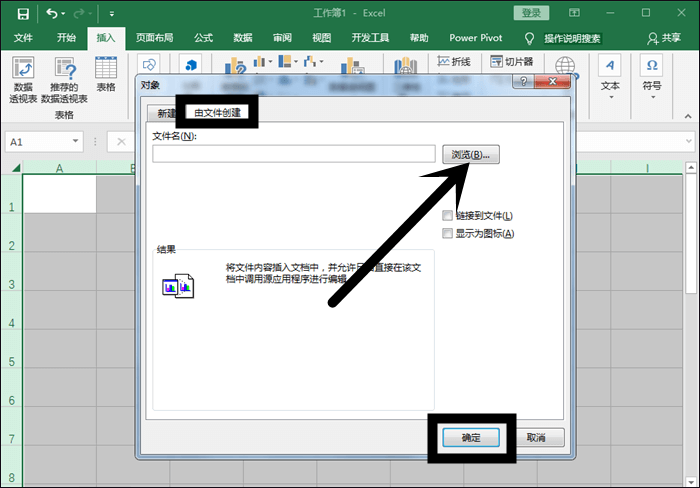Click the File name (文件名) input field
The image size is (700, 488).
pos(294,154)
